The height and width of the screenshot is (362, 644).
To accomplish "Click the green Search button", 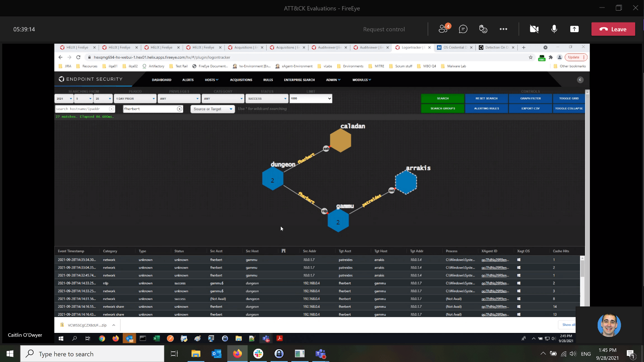I will point(442,98).
